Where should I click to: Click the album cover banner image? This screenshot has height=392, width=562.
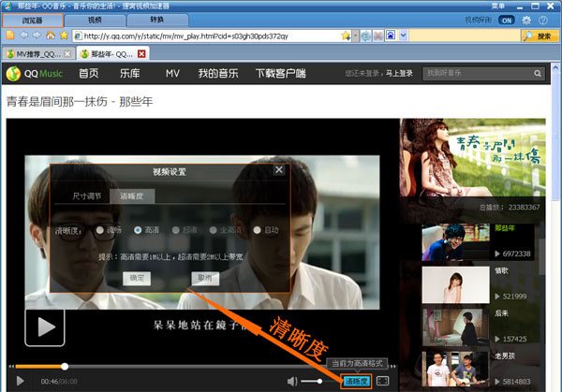(473, 157)
